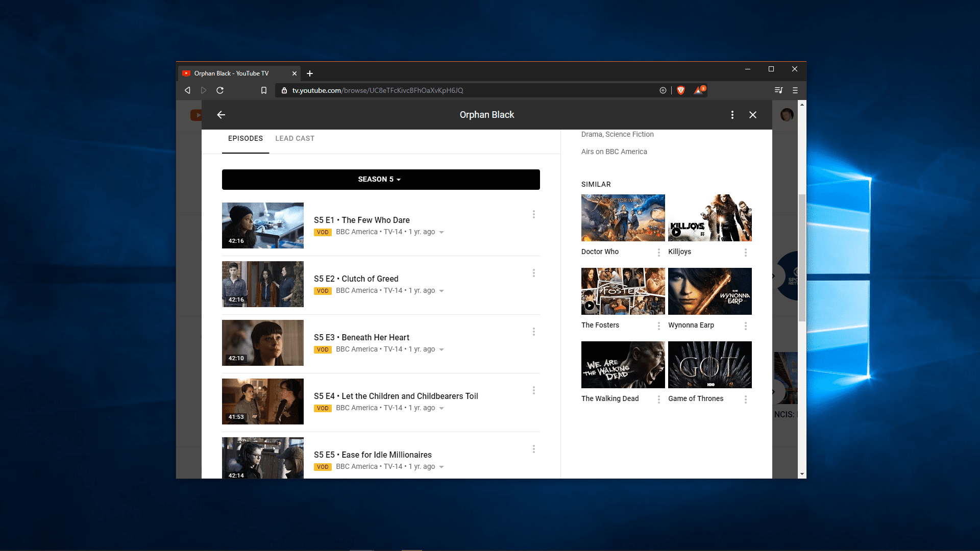
Task: Open the Killjoys card options menu
Action: coord(746,253)
